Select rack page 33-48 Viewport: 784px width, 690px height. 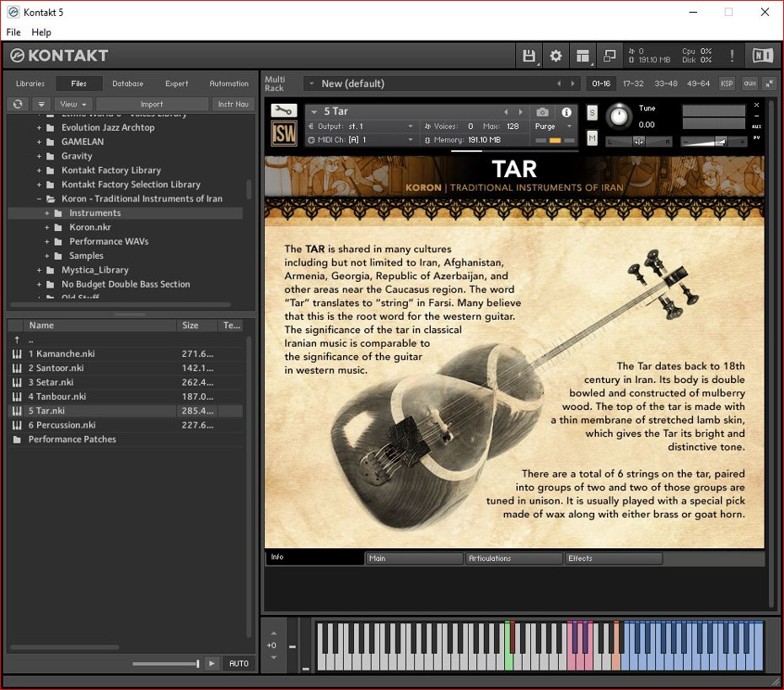click(666, 84)
